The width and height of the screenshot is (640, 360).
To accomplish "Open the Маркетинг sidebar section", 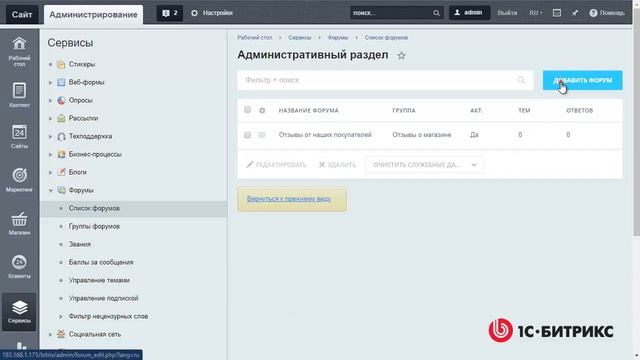I will pyautogui.click(x=19, y=180).
